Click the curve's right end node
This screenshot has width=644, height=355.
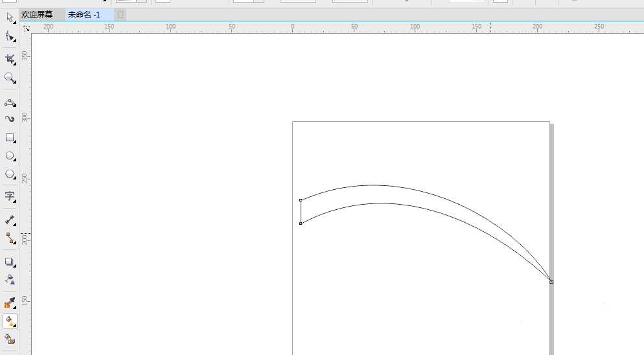pyautogui.click(x=551, y=282)
